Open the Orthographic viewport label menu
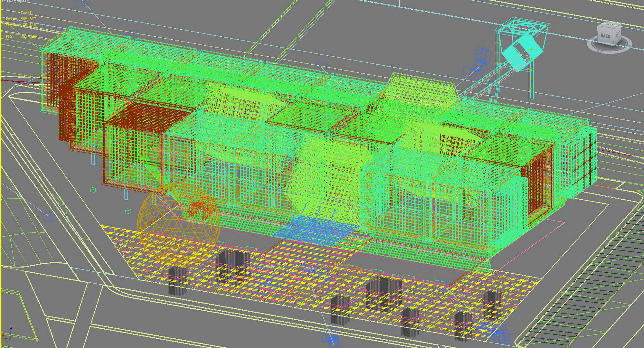 (15, 1)
